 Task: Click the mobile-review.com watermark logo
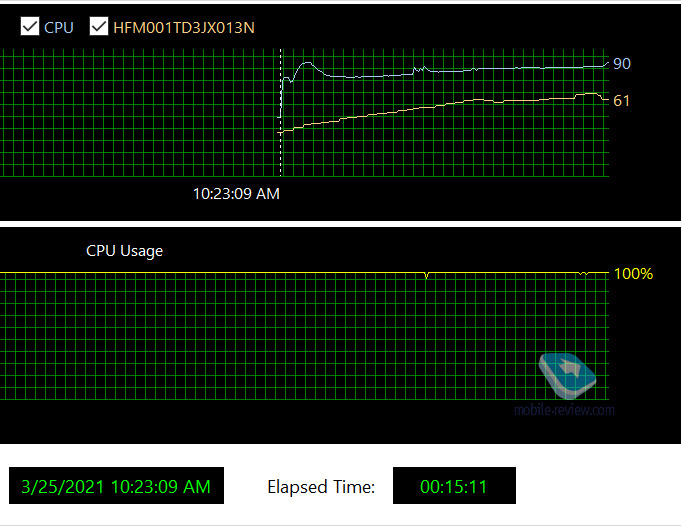567,376
